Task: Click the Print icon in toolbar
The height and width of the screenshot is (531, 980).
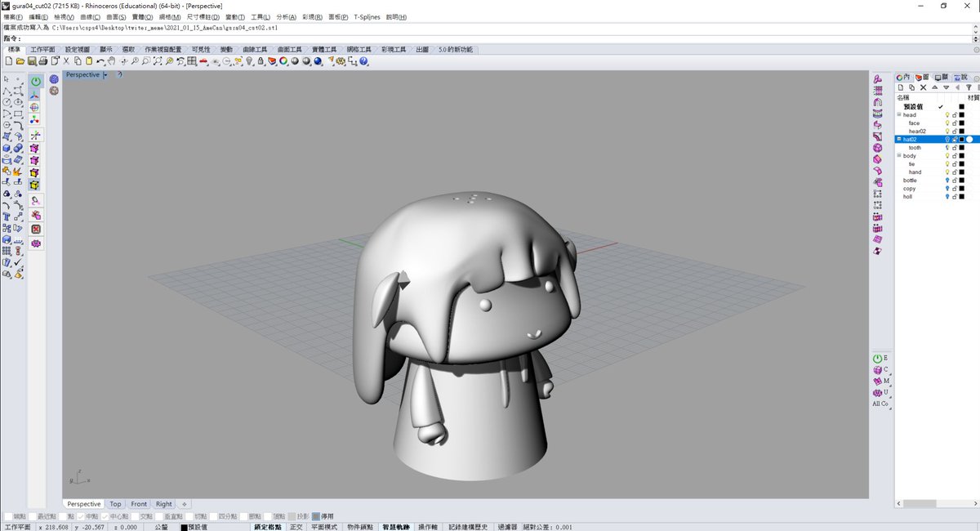Action: [x=42, y=61]
